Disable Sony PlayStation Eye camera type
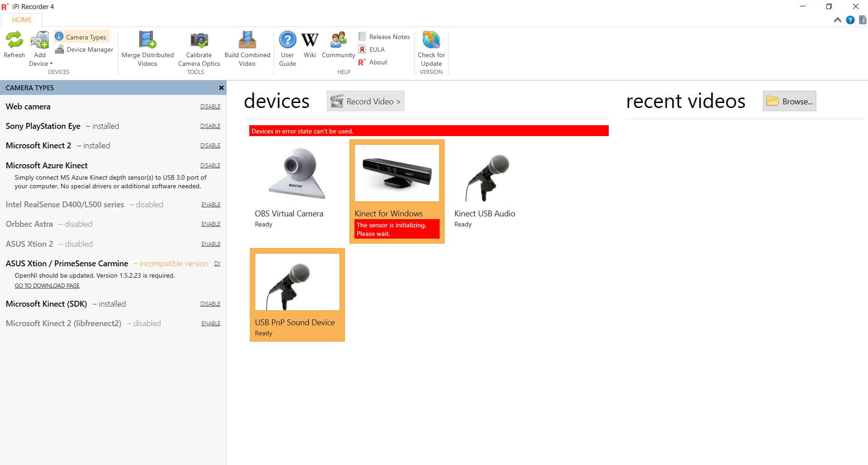 (x=210, y=126)
